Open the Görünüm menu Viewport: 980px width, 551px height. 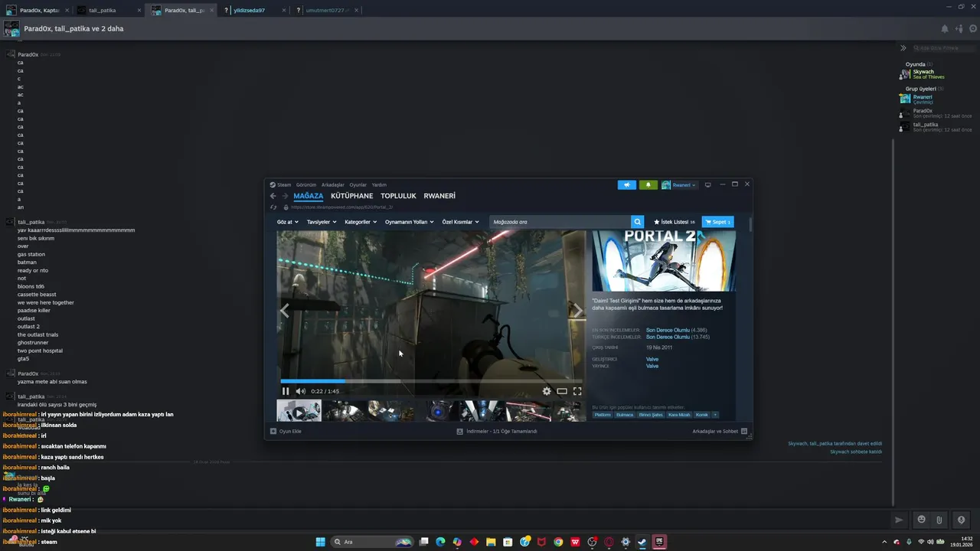tap(306, 184)
